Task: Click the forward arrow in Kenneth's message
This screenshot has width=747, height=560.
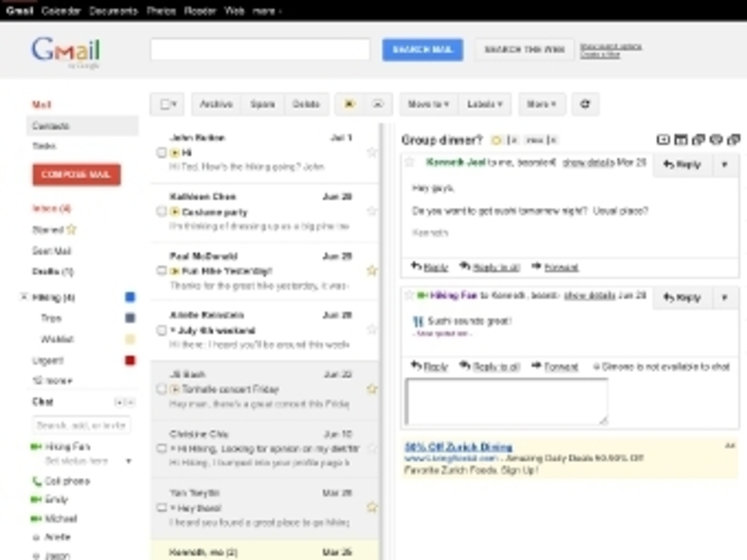Action: click(x=536, y=267)
